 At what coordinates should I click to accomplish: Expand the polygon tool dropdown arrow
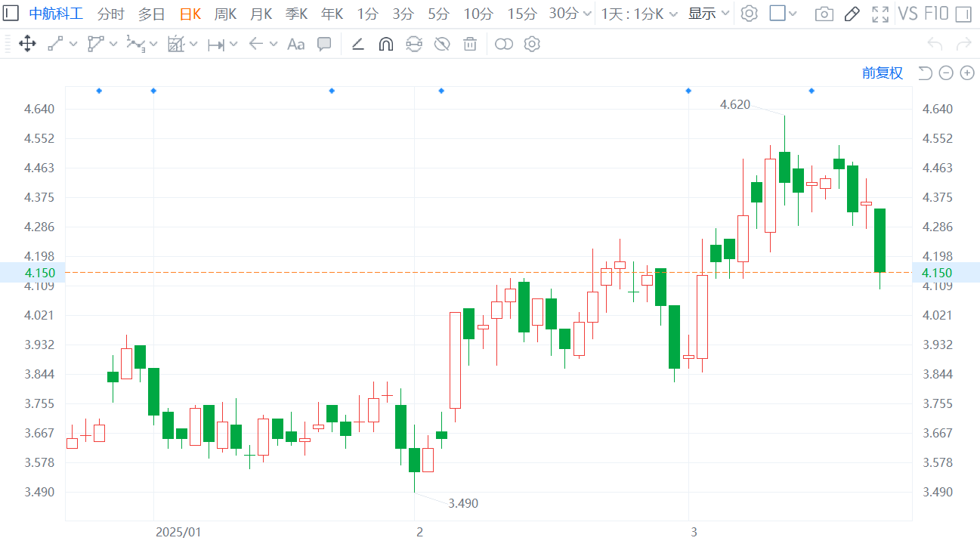point(113,45)
